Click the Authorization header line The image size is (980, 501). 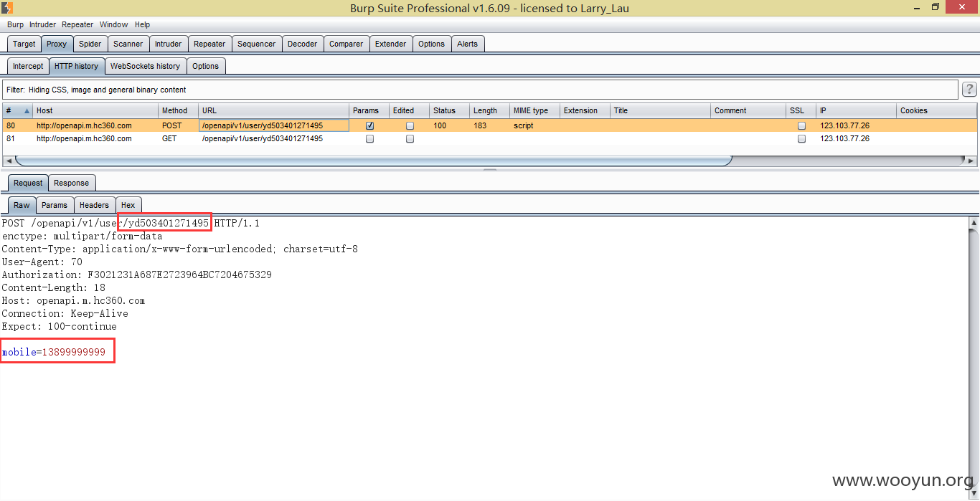(136, 275)
